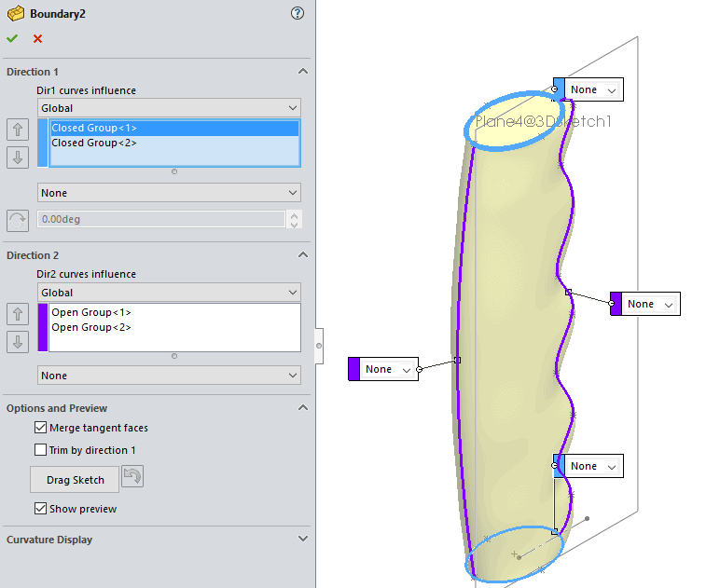Uncheck the Show preview option

coord(40,509)
